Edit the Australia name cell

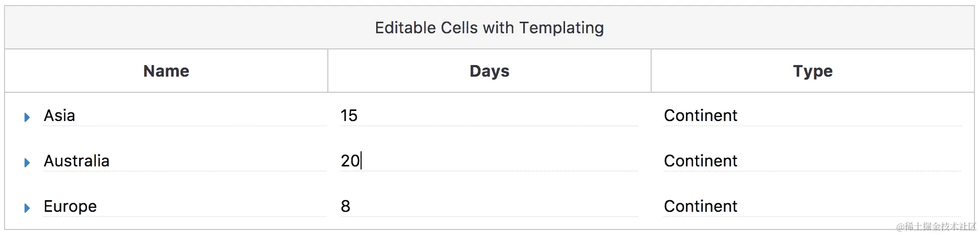184,161
